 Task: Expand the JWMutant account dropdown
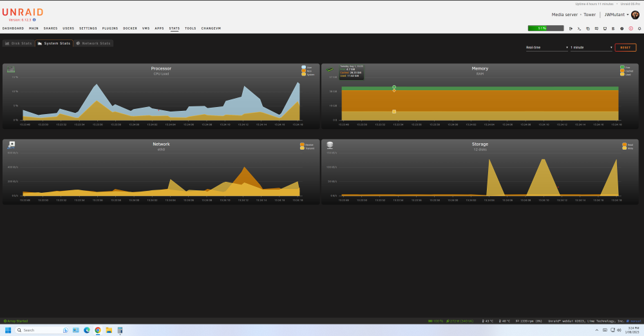616,15
